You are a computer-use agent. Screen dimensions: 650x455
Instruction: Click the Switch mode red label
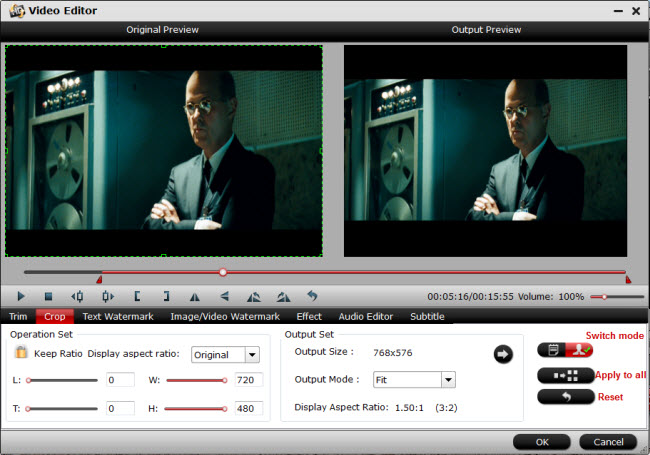pyautogui.click(x=615, y=336)
